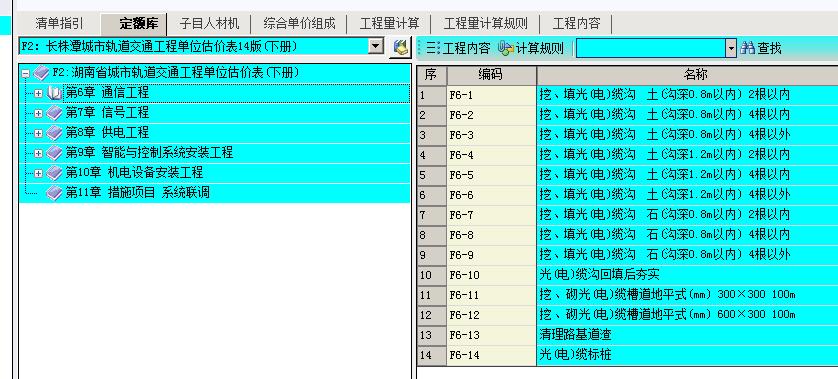838x379 pixels.
Task: Select 第6章 通信工程 in the tree
Action: click(x=107, y=93)
